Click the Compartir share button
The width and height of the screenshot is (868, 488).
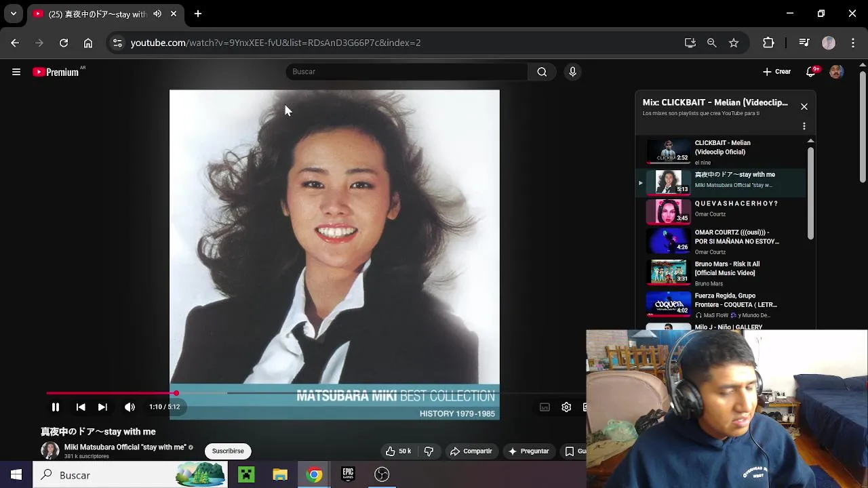(471, 451)
